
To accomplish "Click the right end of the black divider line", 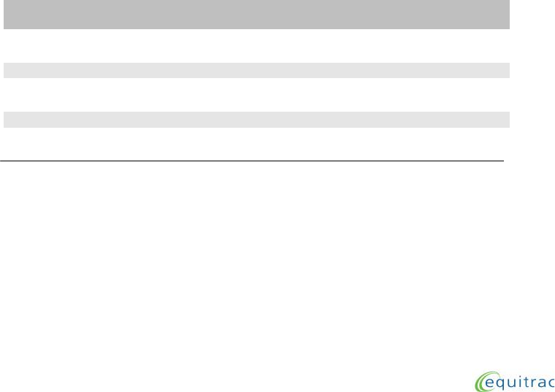I will pyautogui.click(x=501, y=161).
